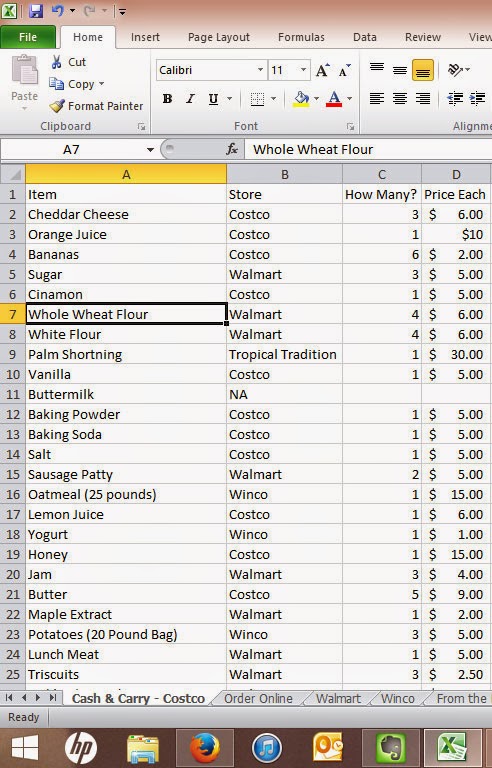Go to the first sheet arrow
Image resolution: width=492 pixels, height=768 pixels.
pyautogui.click(x=10, y=697)
